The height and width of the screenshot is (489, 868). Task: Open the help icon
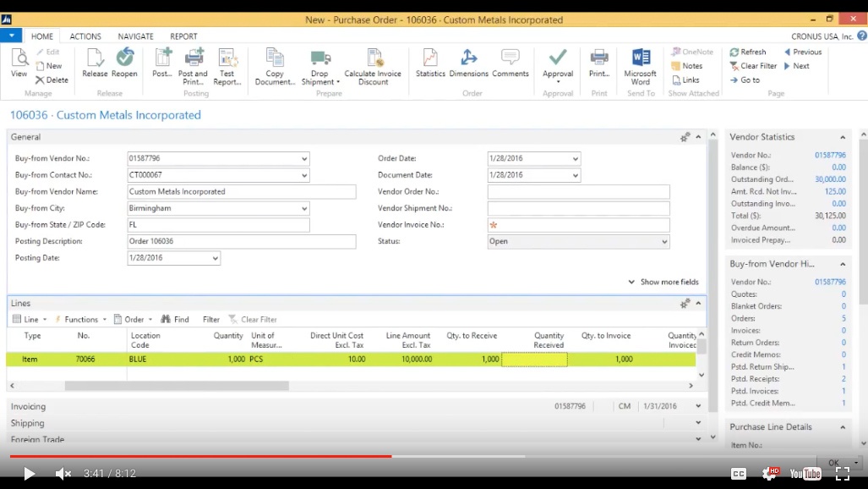[x=862, y=36]
